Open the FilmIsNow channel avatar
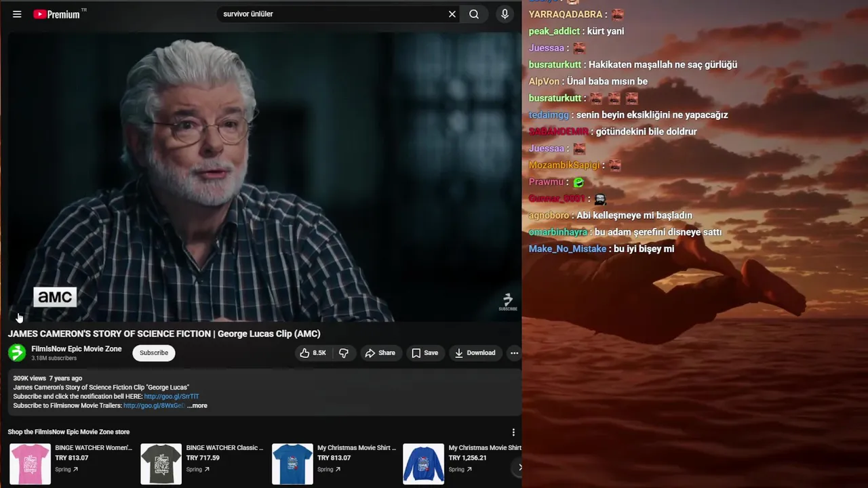The height and width of the screenshot is (488, 868). tap(17, 353)
